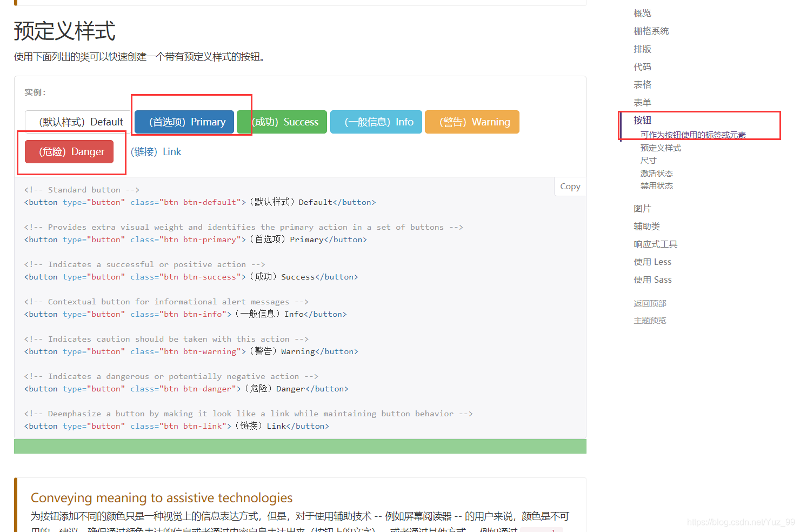Click the 预定义样式 page heading
The image size is (800, 532).
pyautogui.click(x=64, y=31)
